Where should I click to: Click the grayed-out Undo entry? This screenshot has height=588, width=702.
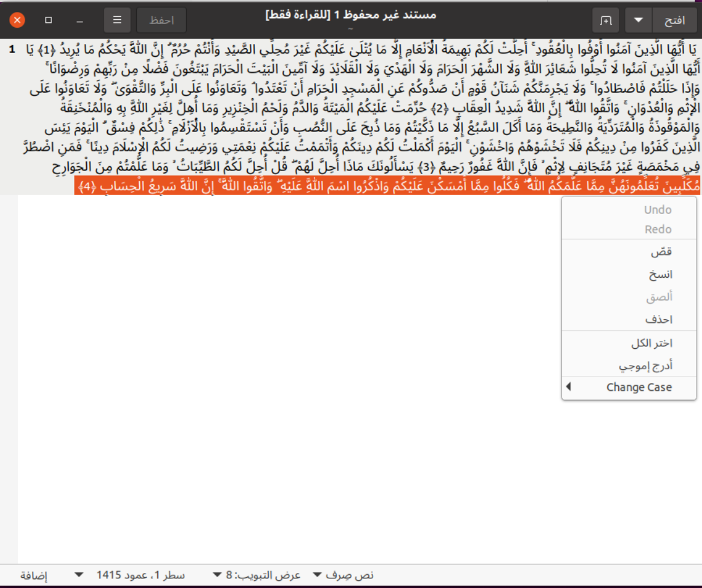click(x=628, y=210)
